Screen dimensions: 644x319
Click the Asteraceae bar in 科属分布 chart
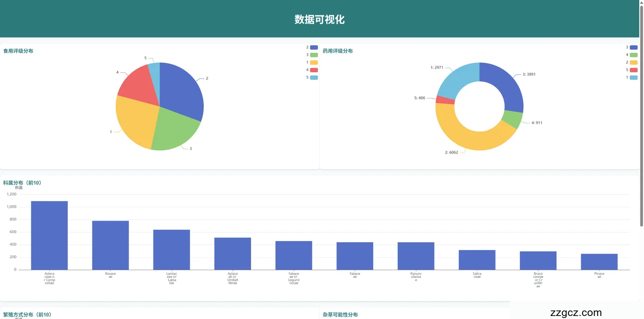click(x=49, y=235)
